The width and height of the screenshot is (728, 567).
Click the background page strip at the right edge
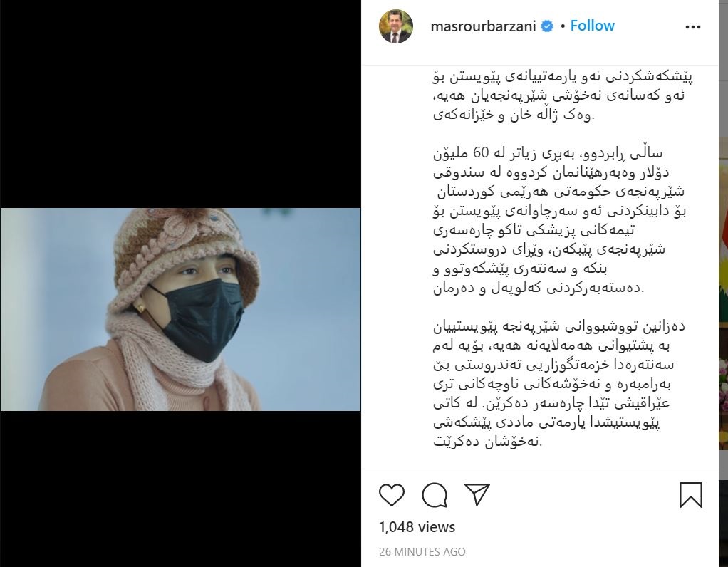coord(723,283)
